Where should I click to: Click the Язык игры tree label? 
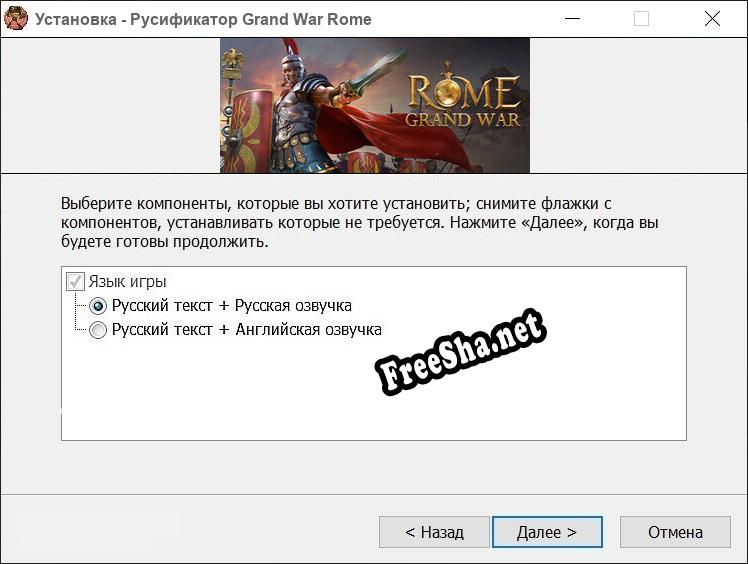127,282
